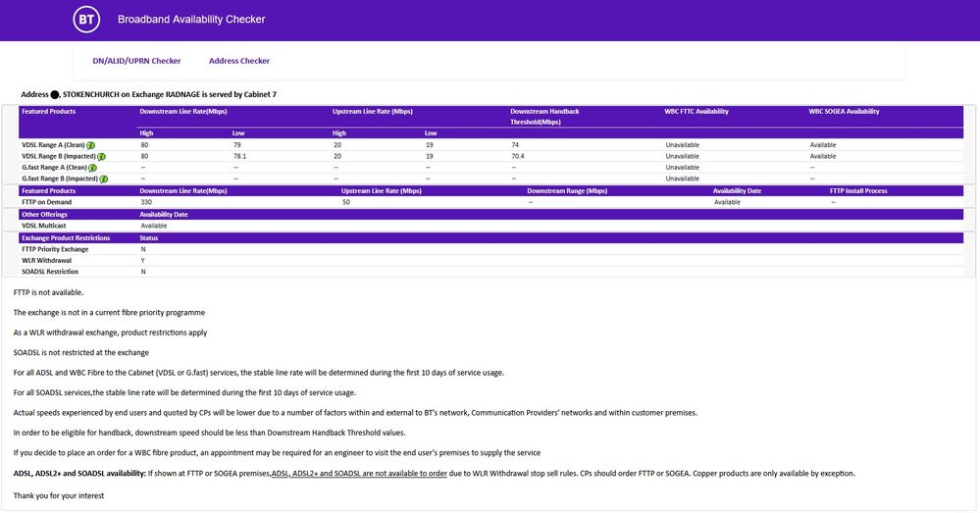Select the SOADSL Restriction row label
The image size is (980, 513).
point(50,272)
